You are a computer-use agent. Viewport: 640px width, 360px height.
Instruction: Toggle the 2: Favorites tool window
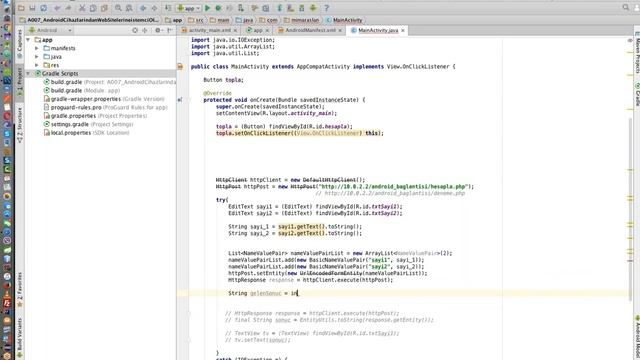pos(20,289)
